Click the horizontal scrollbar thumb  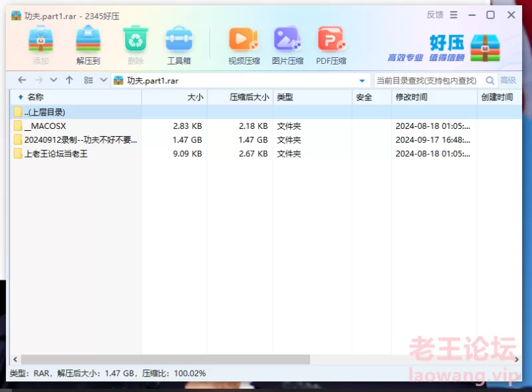click(x=166, y=359)
